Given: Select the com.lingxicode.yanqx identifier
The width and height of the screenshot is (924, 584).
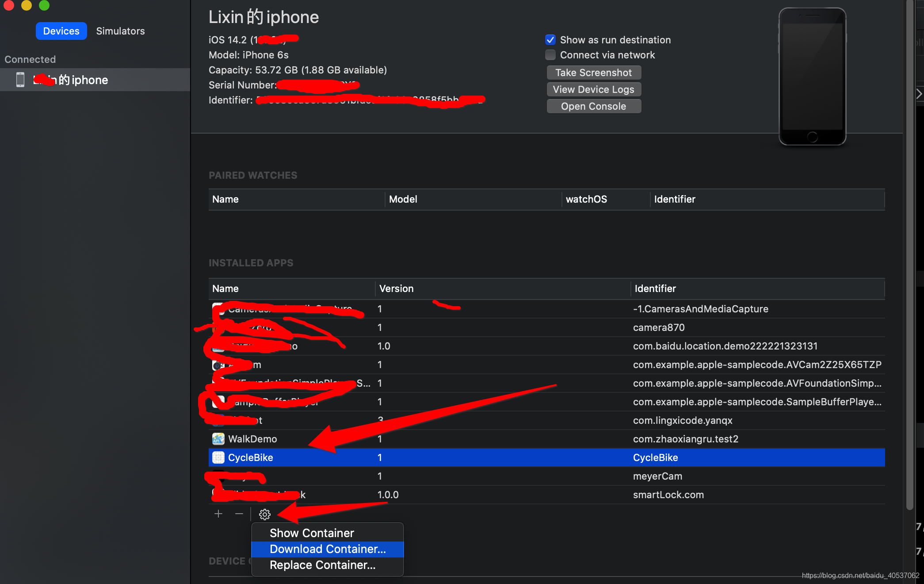Looking at the screenshot, I should 683,420.
